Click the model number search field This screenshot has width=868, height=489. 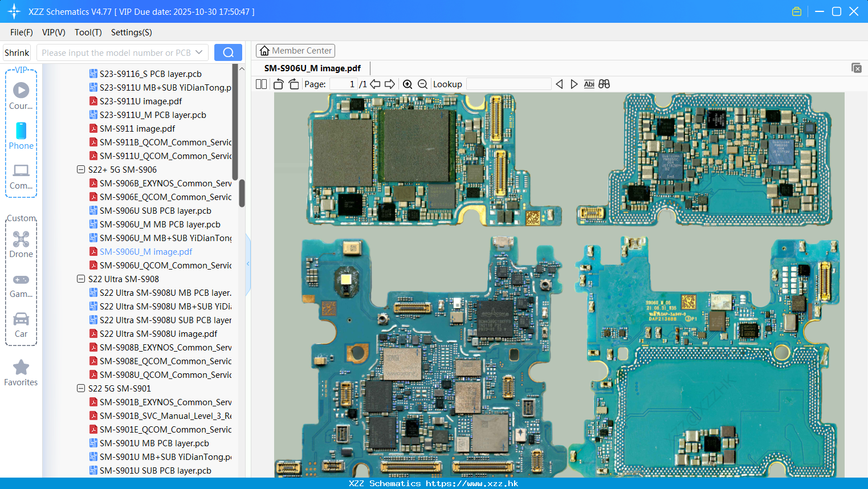click(x=116, y=52)
